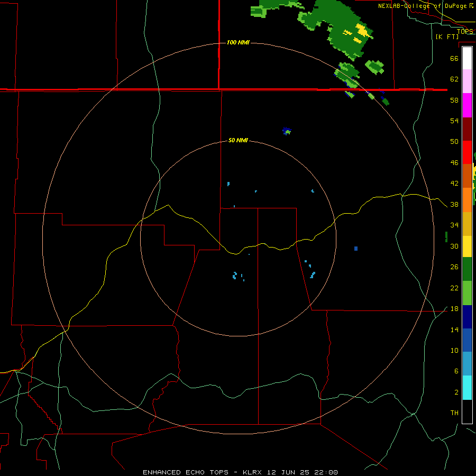Click the legend value 62
The image size is (476, 476).
(454, 79)
